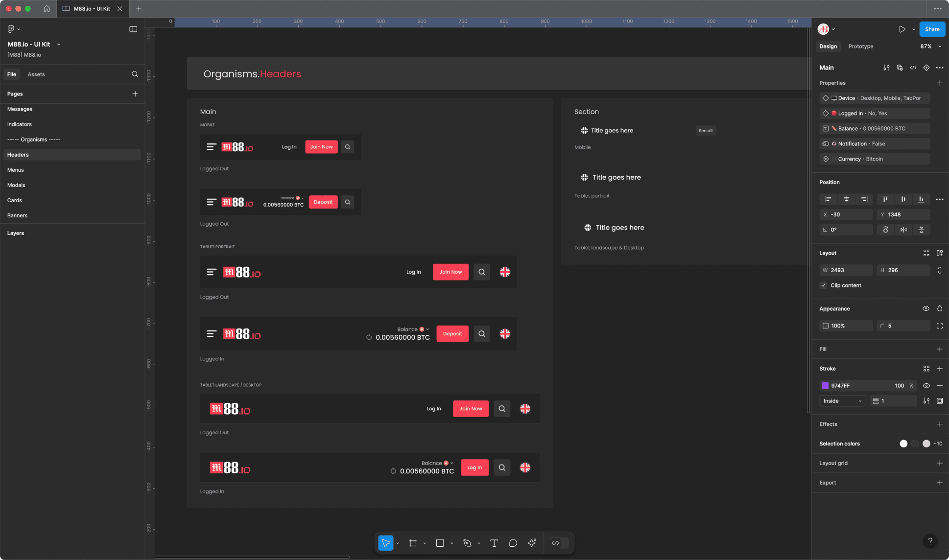949x560 pixels.
Task: Select the Text tool in the bottom toolbar
Action: [x=494, y=543]
